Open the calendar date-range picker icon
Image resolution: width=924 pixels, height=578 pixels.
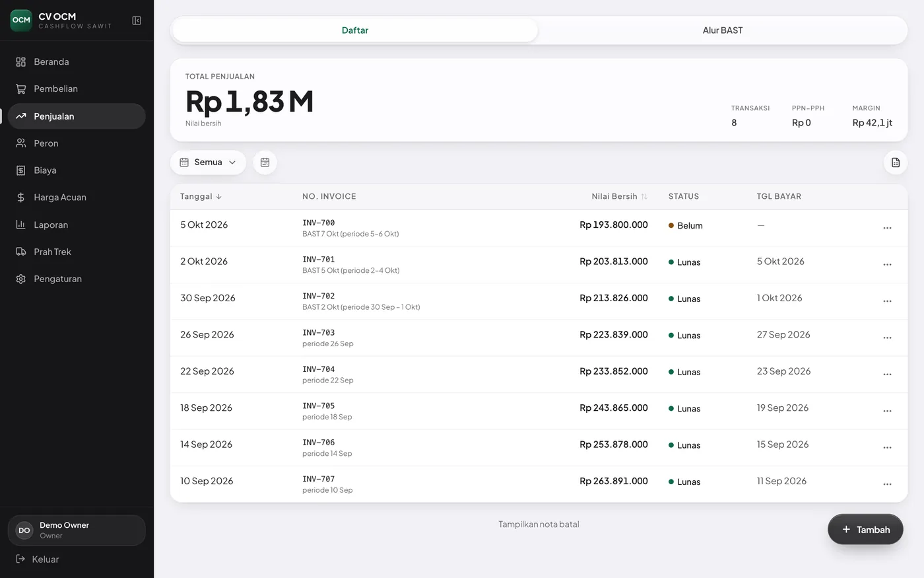pyautogui.click(x=265, y=163)
